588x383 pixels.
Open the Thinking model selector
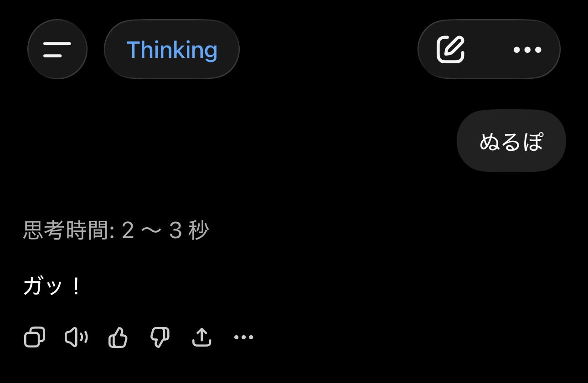point(172,49)
